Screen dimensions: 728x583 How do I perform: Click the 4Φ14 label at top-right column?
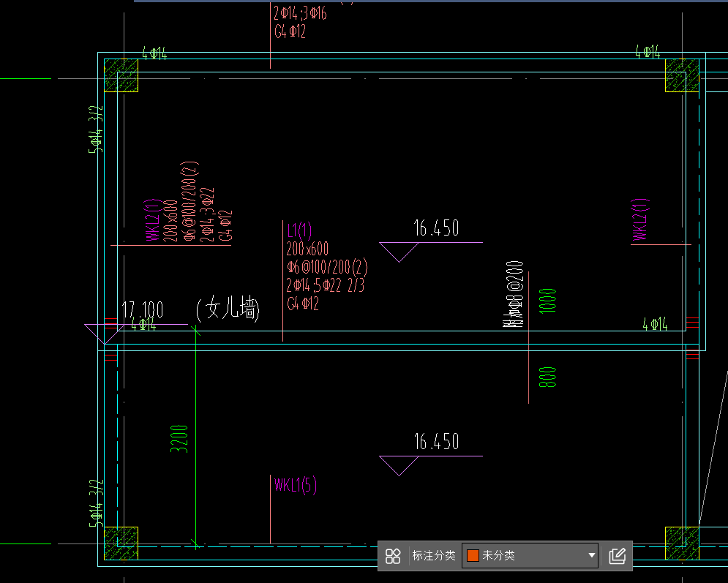click(x=648, y=51)
